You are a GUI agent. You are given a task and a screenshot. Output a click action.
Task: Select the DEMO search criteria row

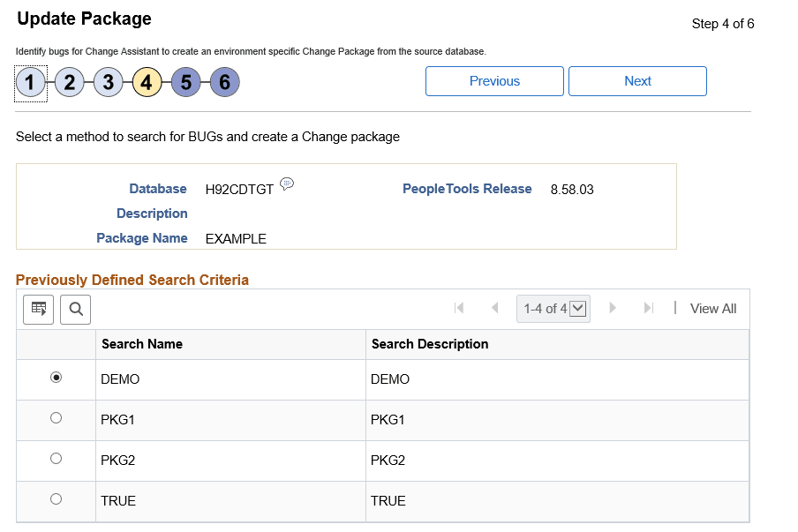[56, 377]
